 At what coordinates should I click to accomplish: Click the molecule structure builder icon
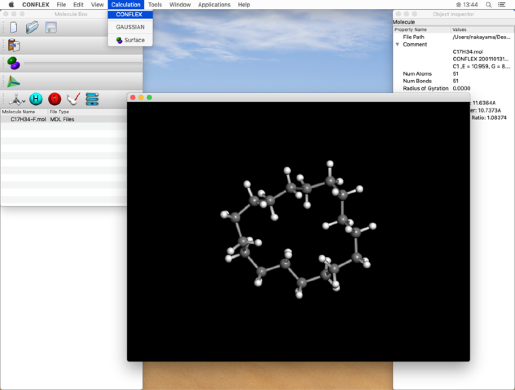pyautogui.click(x=15, y=99)
